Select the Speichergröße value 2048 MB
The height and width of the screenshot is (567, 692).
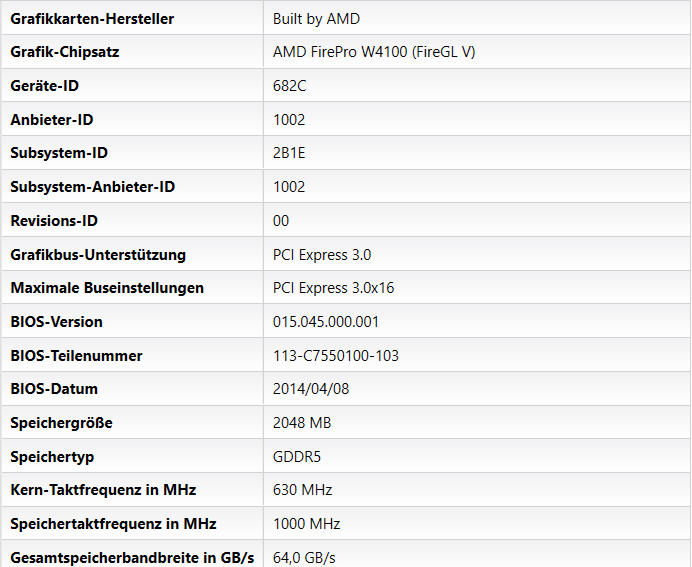coord(302,423)
